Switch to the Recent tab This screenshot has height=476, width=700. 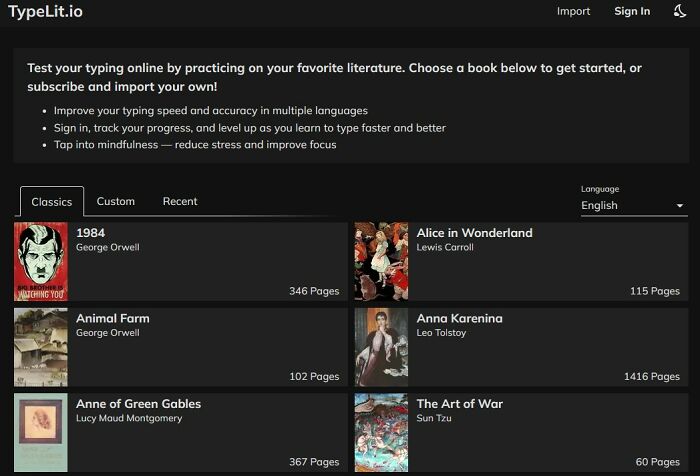180,201
